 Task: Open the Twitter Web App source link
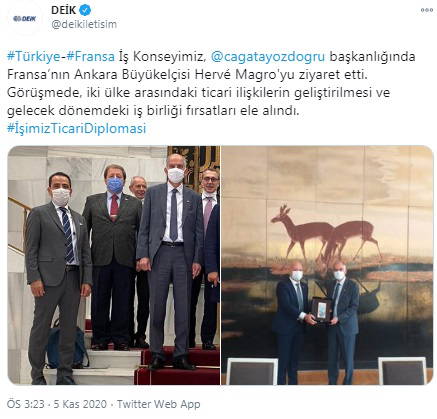pyautogui.click(x=158, y=404)
